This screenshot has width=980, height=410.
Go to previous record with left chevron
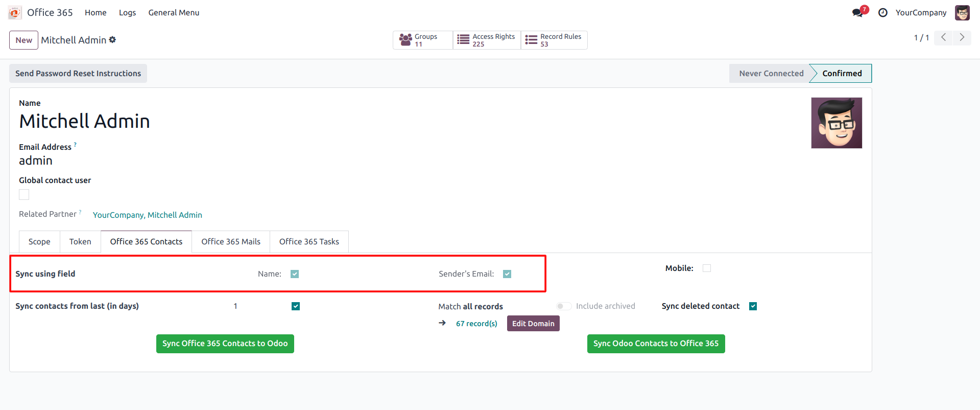(943, 37)
